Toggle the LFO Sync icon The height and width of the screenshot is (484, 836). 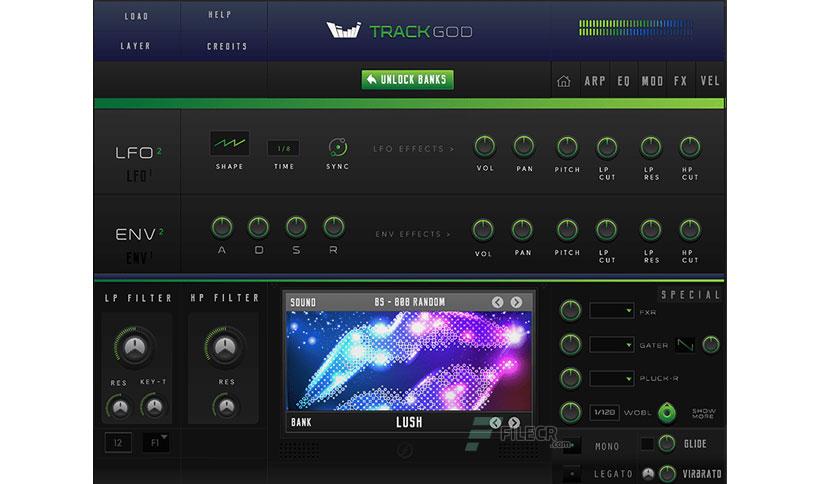click(x=337, y=148)
